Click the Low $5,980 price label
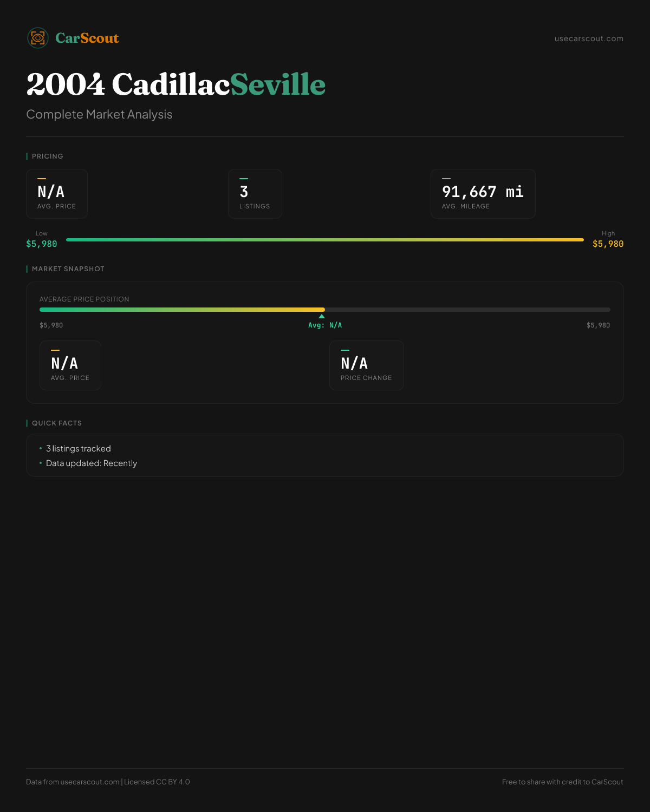The image size is (650, 812). 42,244
